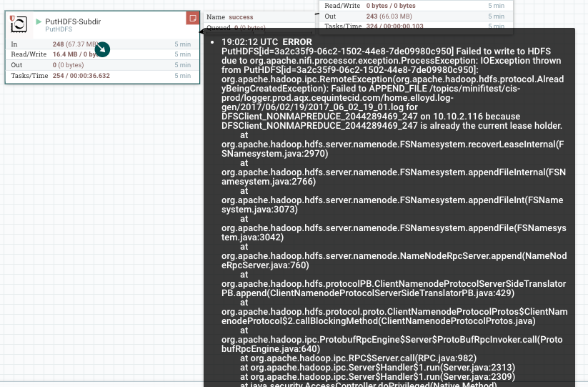The height and width of the screenshot is (387, 588).
Task: Click the Out 243 (66.03 MB) value
Action: (389, 16)
